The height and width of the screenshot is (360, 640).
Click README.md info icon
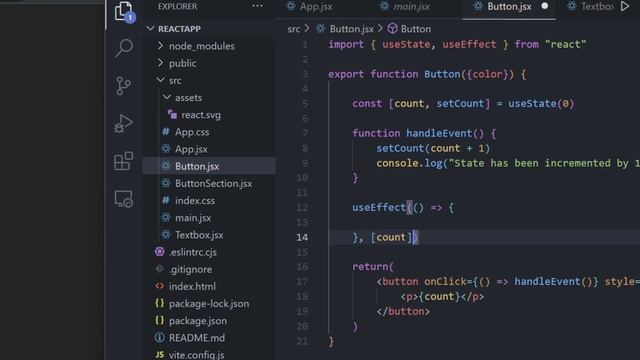click(160, 338)
